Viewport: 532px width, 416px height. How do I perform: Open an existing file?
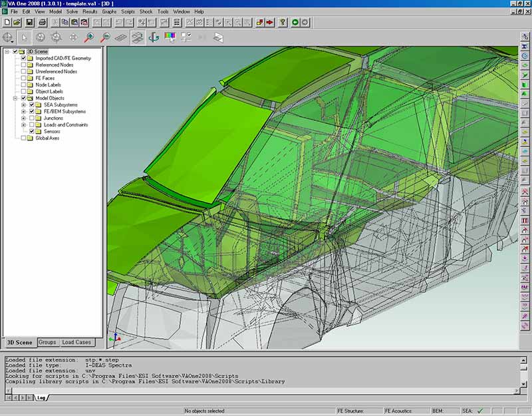(17, 23)
